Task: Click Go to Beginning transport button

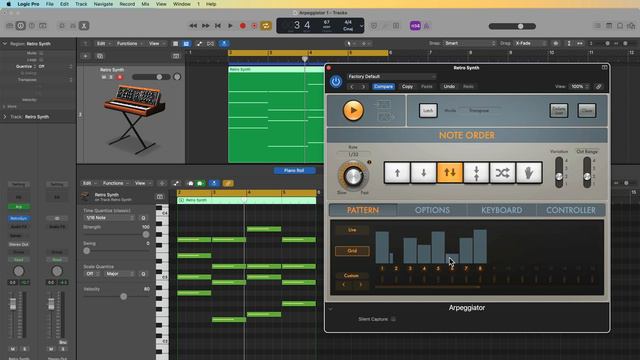Action: click(218, 26)
